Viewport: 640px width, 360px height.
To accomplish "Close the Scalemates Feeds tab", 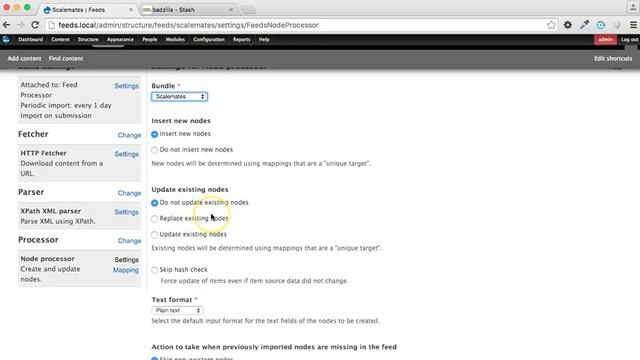I will click(131, 9).
